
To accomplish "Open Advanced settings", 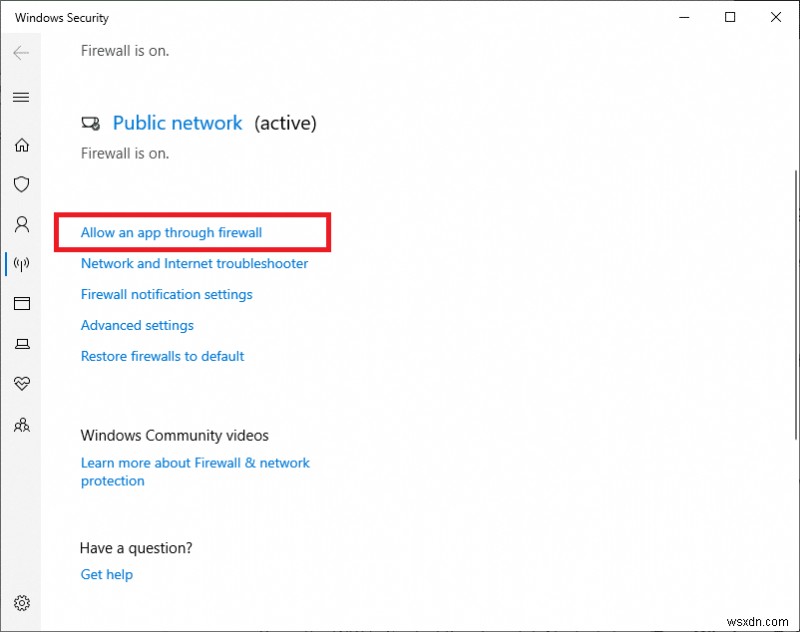I will coord(136,325).
